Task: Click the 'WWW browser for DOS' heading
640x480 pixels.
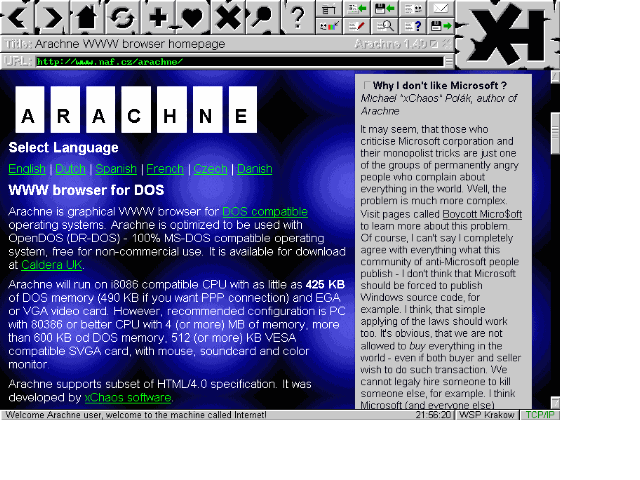Action: click(86, 190)
